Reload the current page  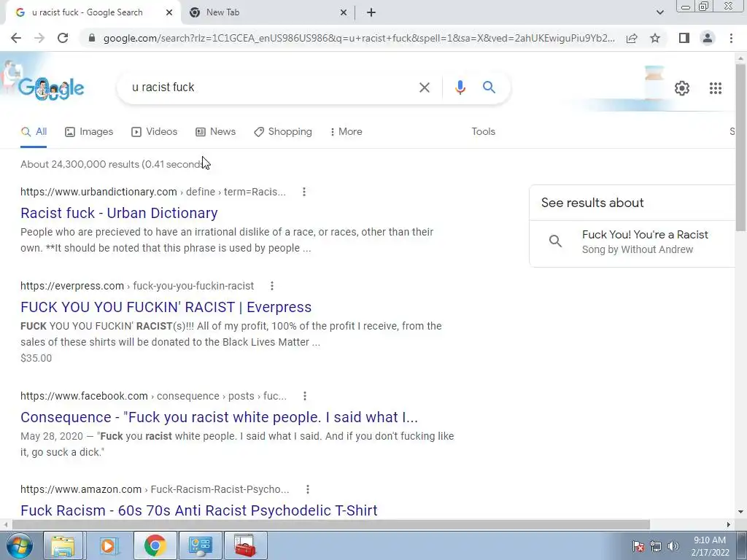(x=63, y=38)
